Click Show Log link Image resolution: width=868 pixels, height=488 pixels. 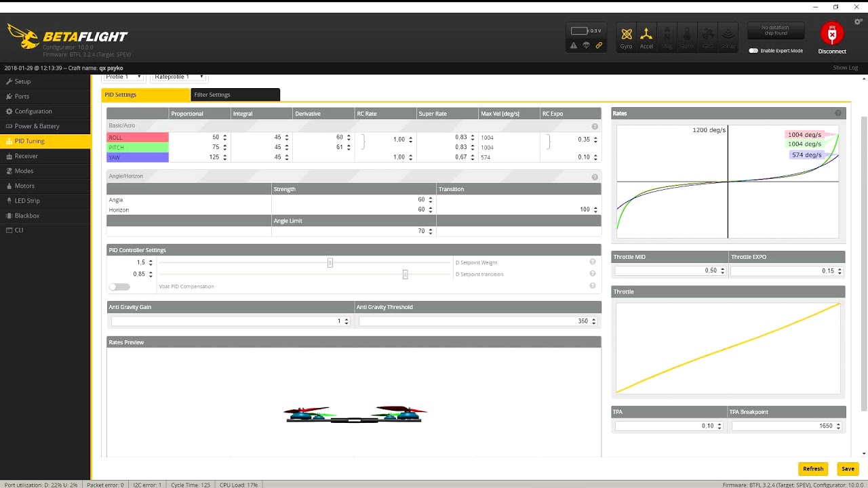coord(846,68)
